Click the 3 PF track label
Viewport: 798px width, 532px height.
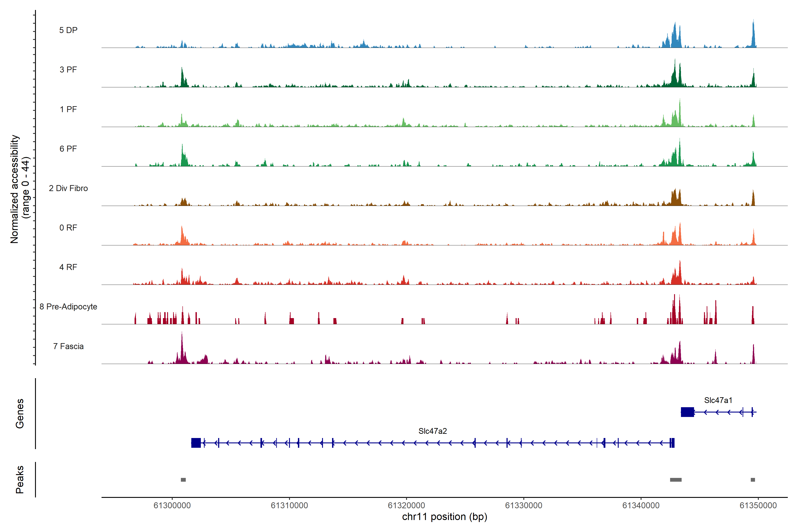click(x=68, y=70)
